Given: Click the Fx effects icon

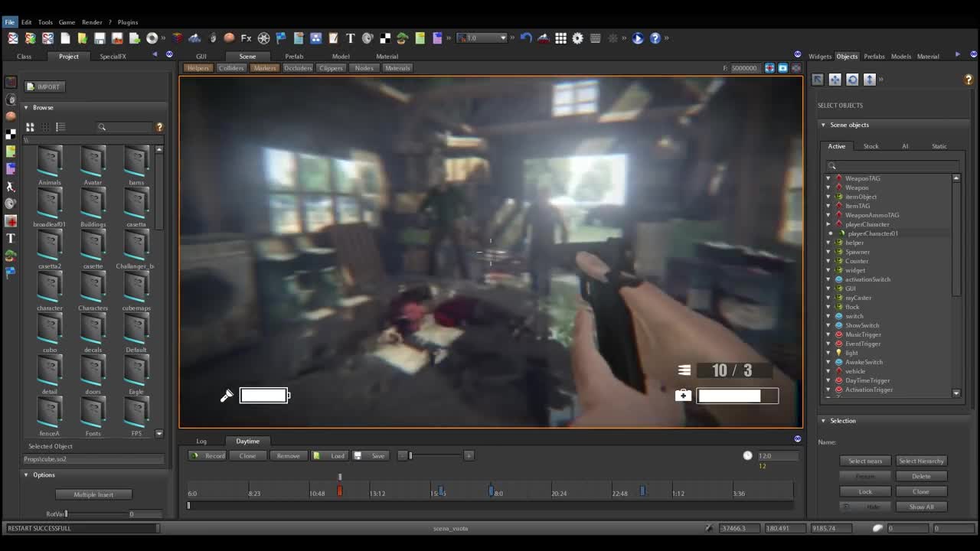Looking at the screenshot, I should [246, 38].
